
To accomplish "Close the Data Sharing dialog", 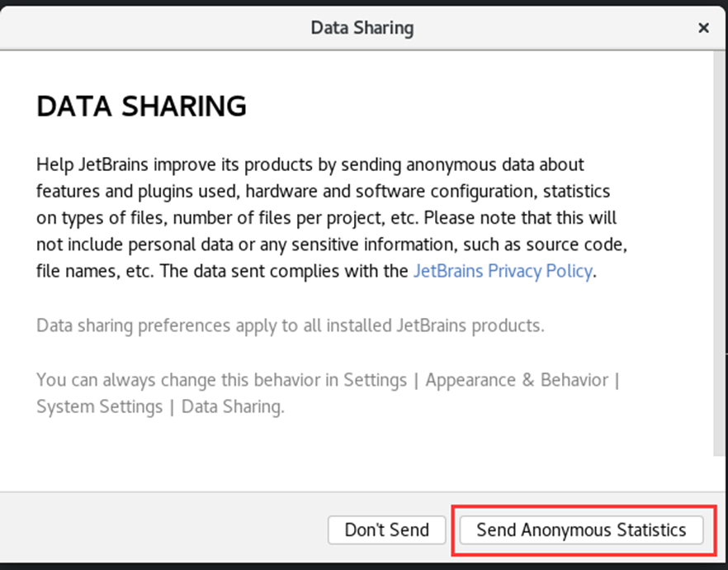I will point(703,28).
